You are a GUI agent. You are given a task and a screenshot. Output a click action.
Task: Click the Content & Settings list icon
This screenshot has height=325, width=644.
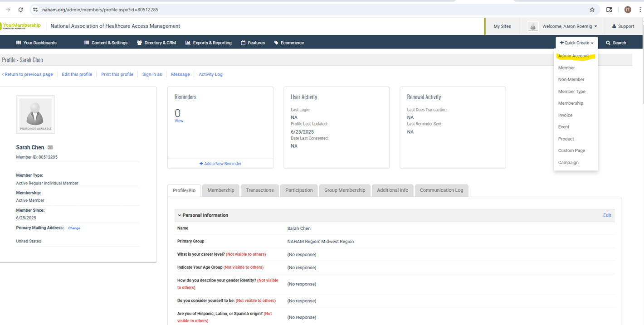[x=86, y=43]
